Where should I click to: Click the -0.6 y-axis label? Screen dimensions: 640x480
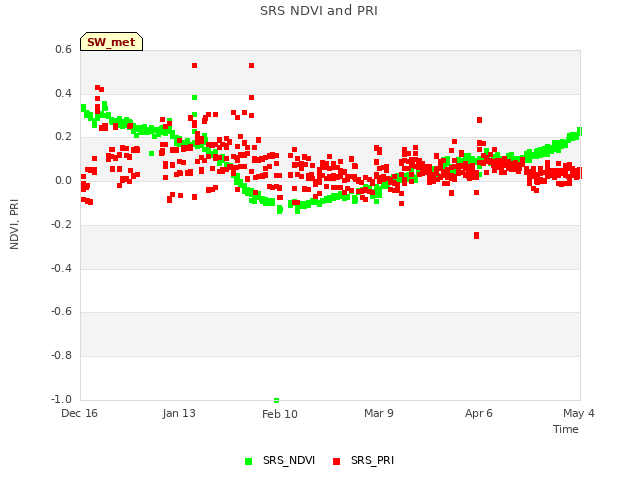click(62, 312)
